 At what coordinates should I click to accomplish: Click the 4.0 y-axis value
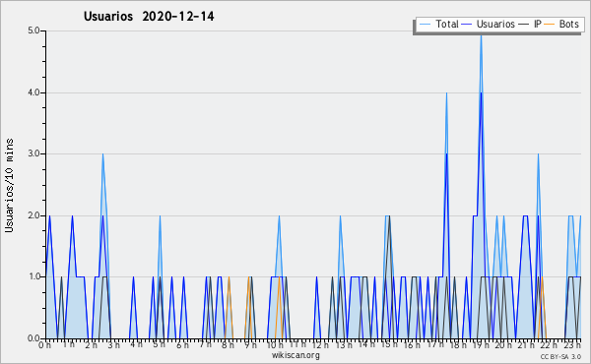tap(33, 92)
